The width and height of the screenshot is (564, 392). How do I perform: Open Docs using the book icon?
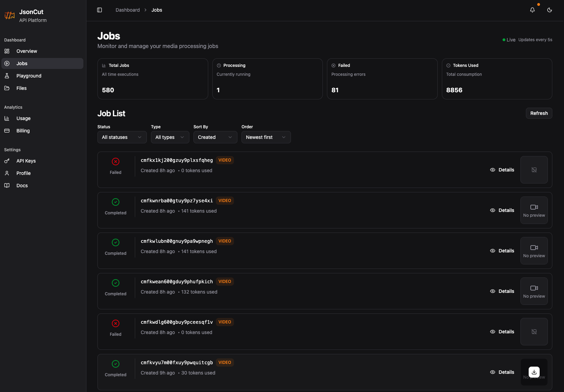(7, 185)
